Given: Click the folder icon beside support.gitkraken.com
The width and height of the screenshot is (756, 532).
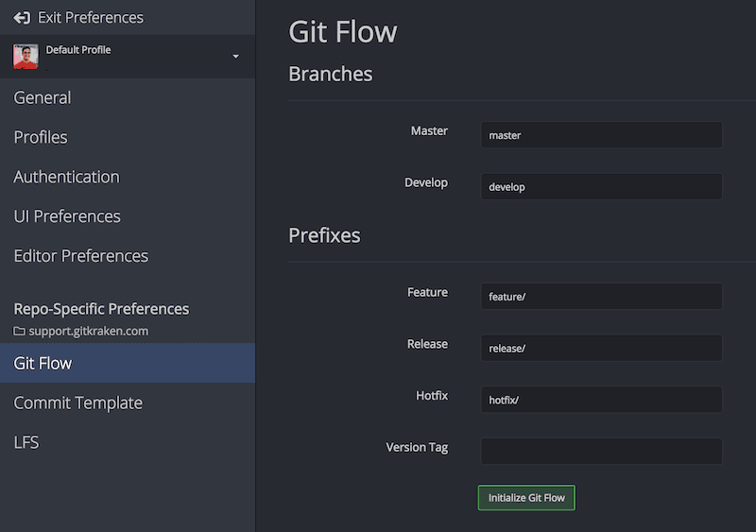Looking at the screenshot, I should pos(19,332).
